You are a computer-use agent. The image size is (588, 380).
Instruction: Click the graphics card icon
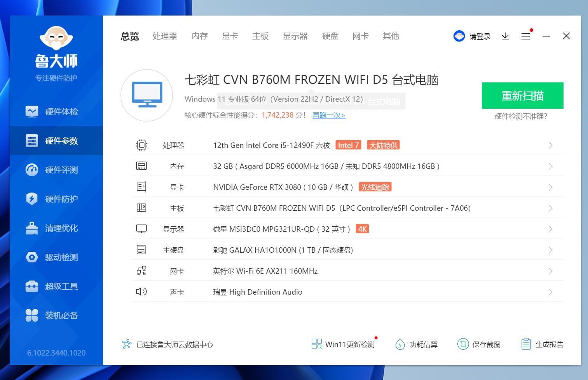(141, 187)
